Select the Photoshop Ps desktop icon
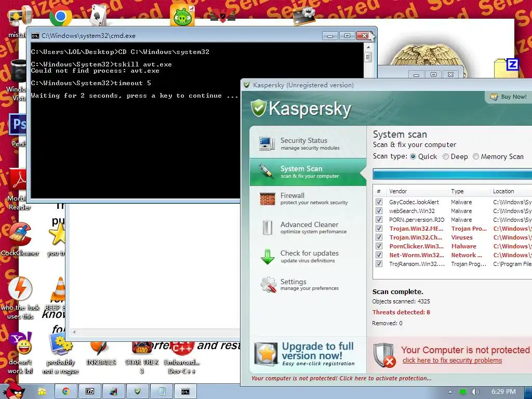532x399 pixels. 18,125
